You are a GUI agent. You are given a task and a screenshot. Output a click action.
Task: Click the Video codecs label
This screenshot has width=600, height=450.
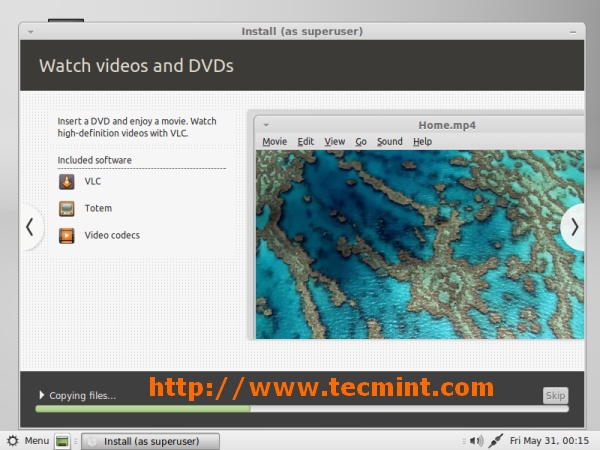pos(112,235)
